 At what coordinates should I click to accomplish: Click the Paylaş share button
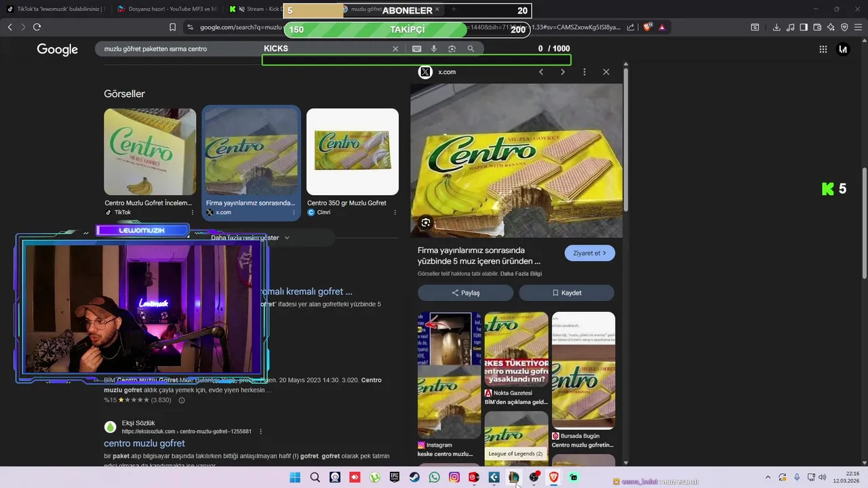point(465,293)
